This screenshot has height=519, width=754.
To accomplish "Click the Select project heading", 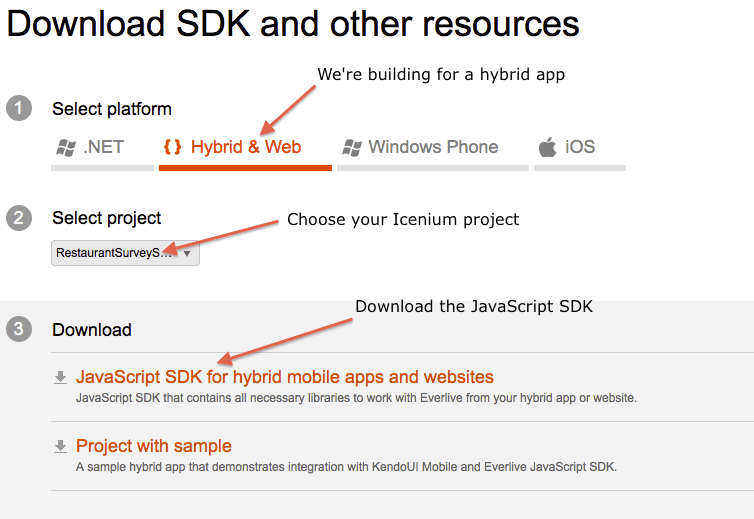I will pos(106,218).
